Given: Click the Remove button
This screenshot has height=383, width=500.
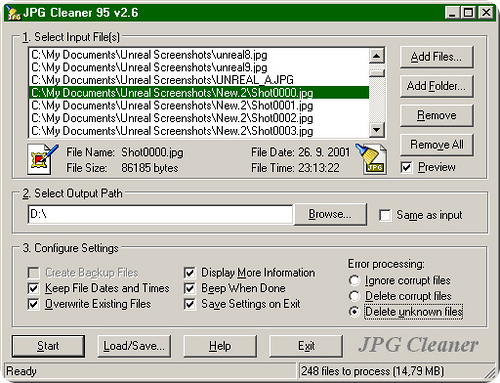Looking at the screenshot, I should [x=436, y=116].
